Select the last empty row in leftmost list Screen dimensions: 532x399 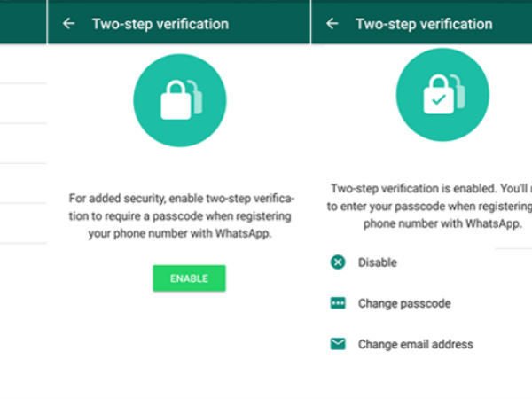[x=23, y=223]
